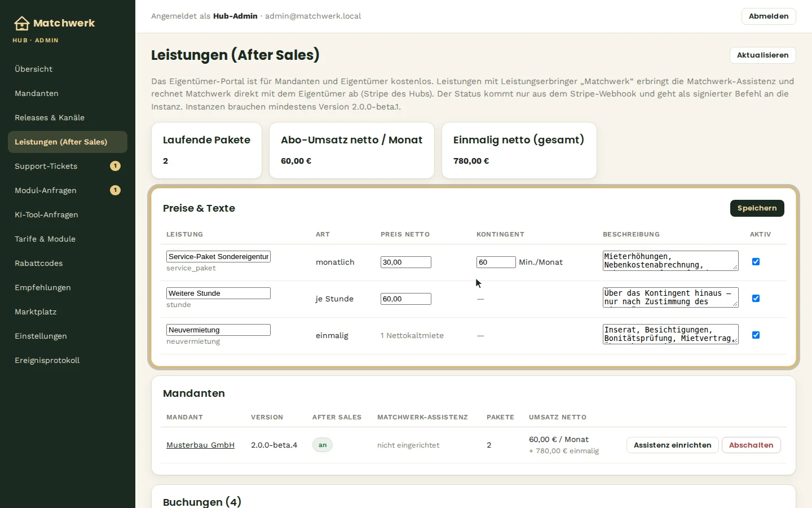The width and height of the screenshot is (812, 508).
Task: Open Empfehlungen page
Action: pyautogui.click(x=68, y=287)
